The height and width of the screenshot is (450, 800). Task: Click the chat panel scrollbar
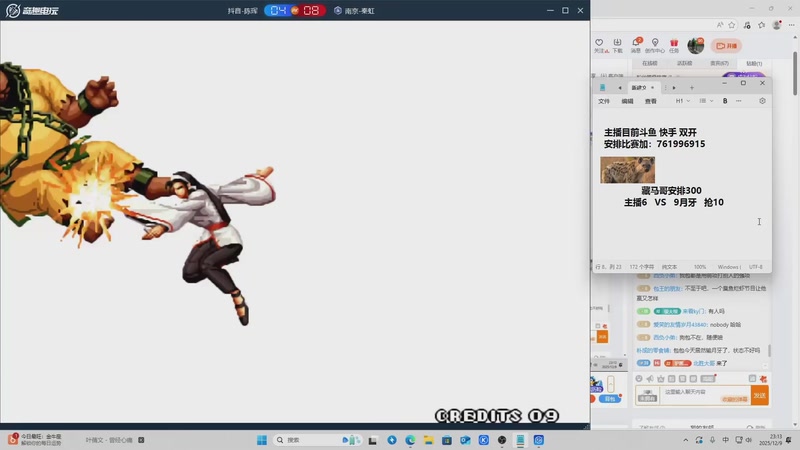769,350
